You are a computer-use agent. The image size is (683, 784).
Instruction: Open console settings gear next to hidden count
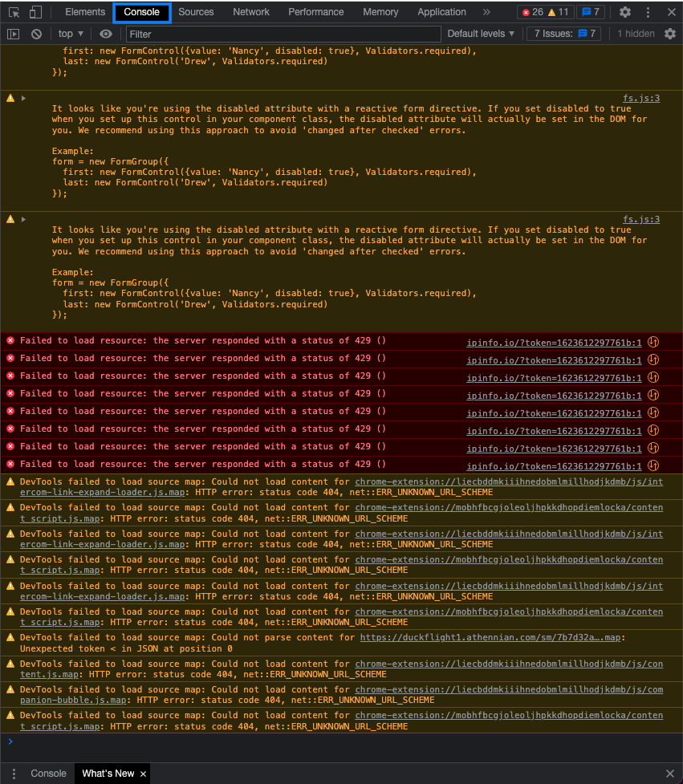[670, 34]
